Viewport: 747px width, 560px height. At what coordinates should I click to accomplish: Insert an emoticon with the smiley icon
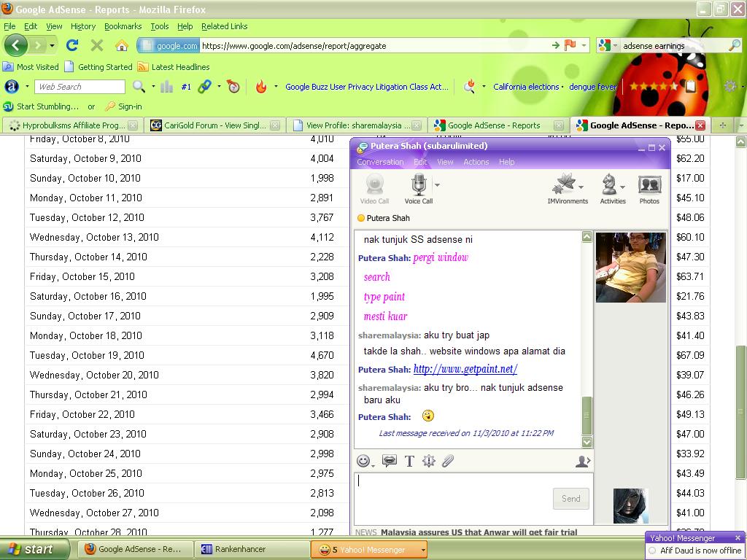[363, 461]
